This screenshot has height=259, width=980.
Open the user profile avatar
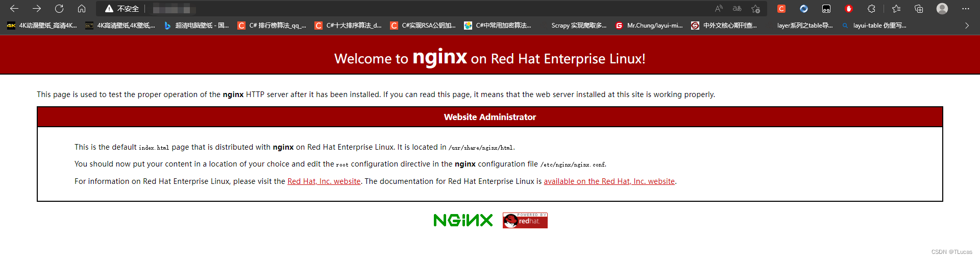(942, 9)
